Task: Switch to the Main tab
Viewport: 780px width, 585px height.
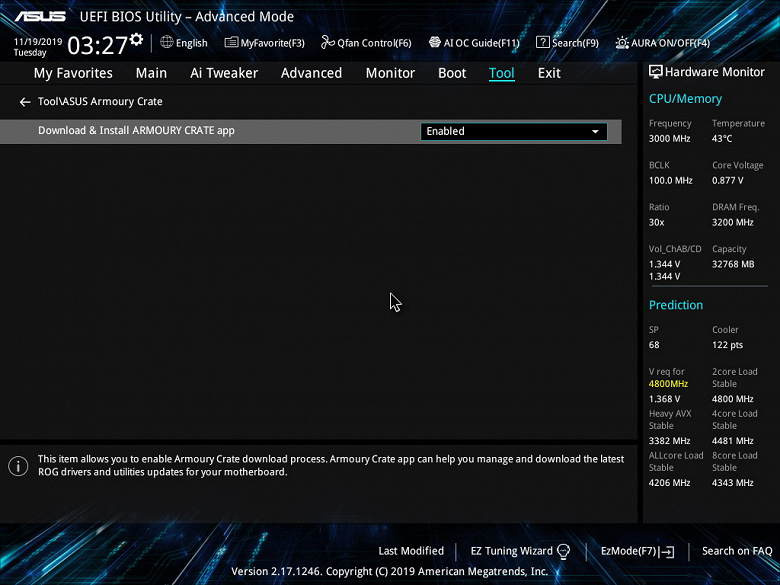Action: [151, 73]
